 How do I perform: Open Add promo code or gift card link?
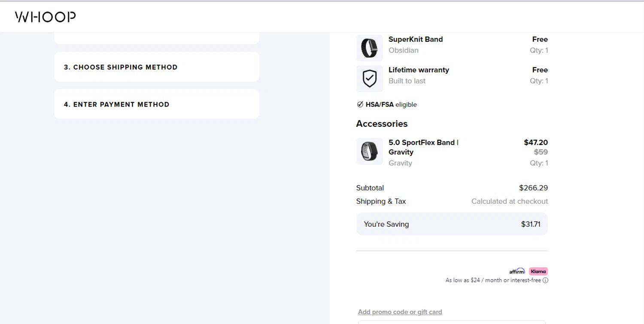(400, 312)
